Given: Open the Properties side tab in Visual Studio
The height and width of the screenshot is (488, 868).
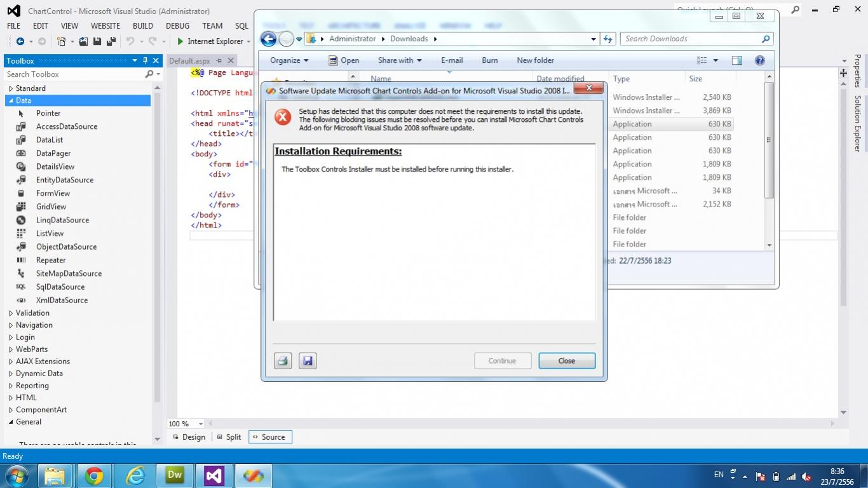Looking at the screenshot, I should tap(857, 71).
